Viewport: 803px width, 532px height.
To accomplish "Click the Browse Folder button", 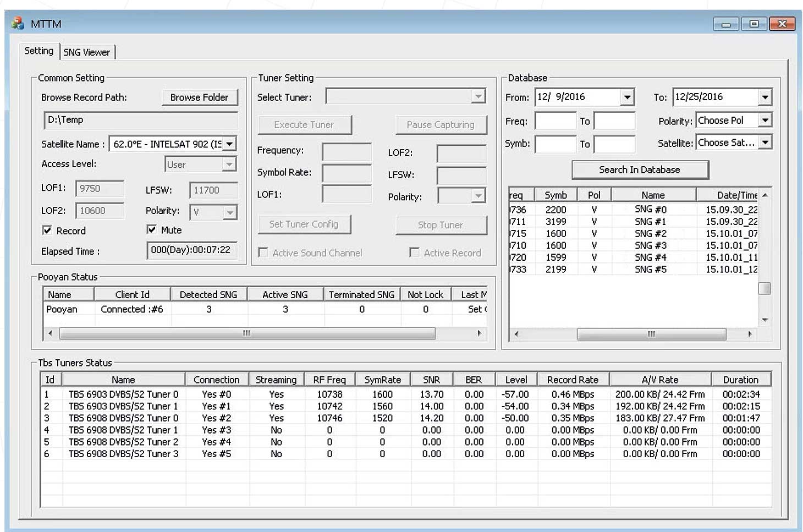I will pyautogui.click(x=200, y=97).
